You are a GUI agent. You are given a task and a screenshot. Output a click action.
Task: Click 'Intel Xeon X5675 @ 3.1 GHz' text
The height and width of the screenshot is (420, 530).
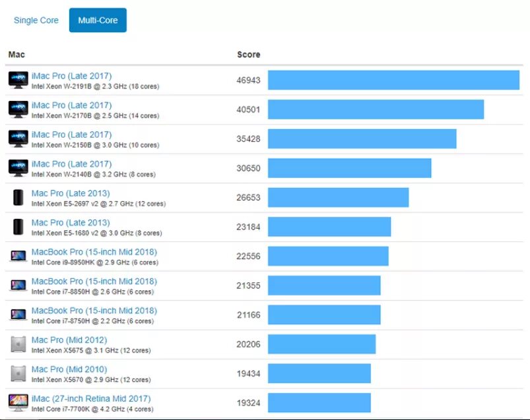75,351
